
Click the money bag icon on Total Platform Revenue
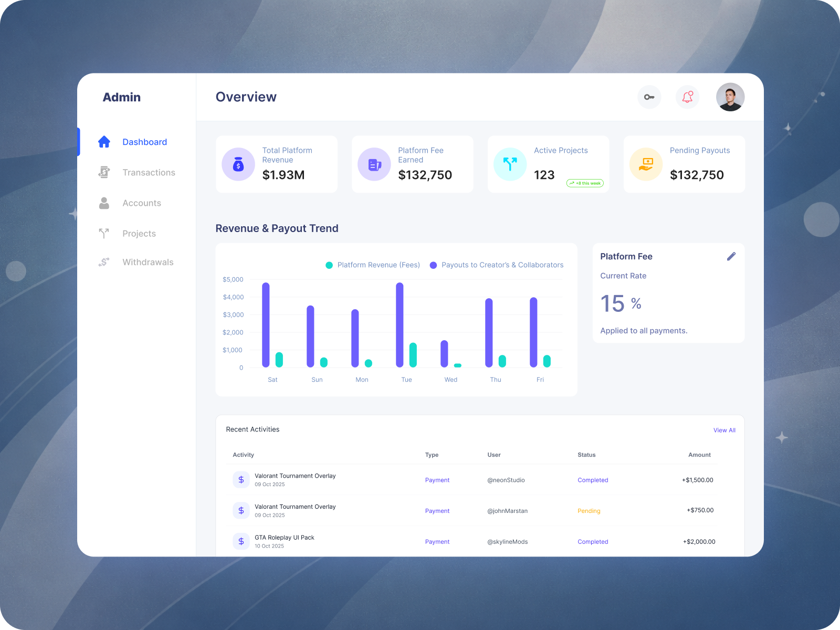coord(238,164)
